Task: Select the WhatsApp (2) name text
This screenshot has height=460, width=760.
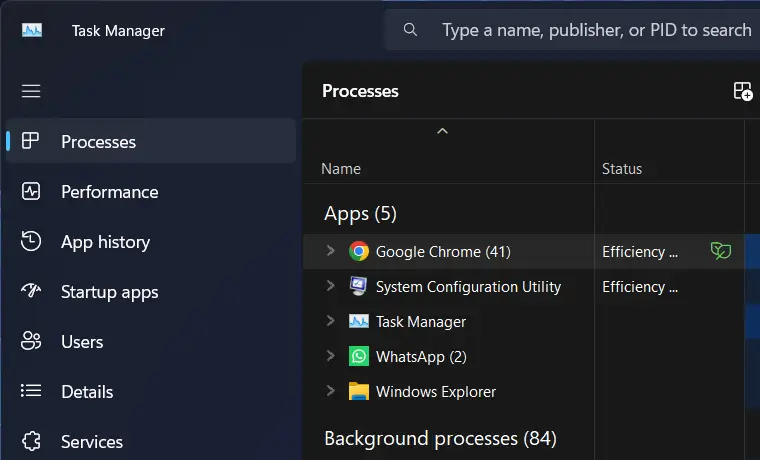Action: click(421, 357)
